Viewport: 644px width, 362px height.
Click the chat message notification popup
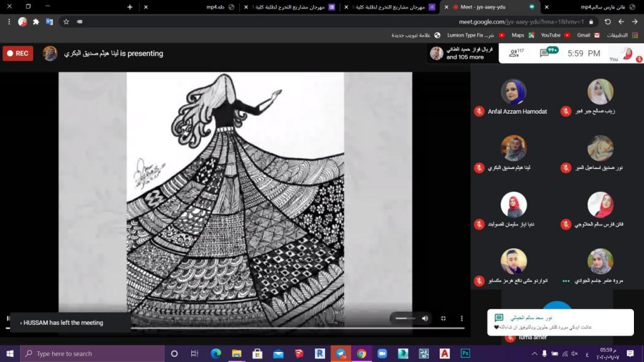[x=560, y=322]
